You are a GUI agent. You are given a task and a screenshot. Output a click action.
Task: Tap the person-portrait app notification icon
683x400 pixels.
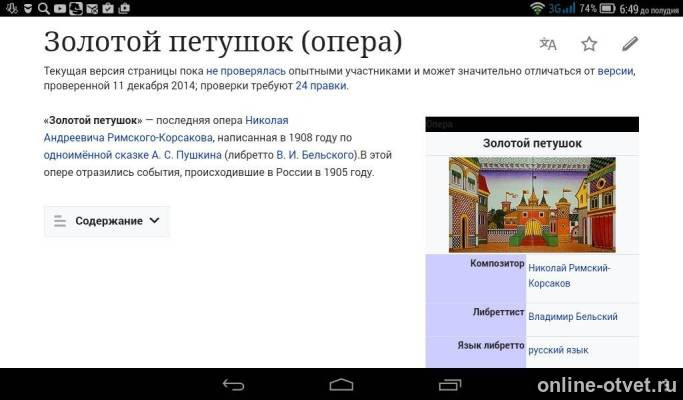click(x=76, y=8)
